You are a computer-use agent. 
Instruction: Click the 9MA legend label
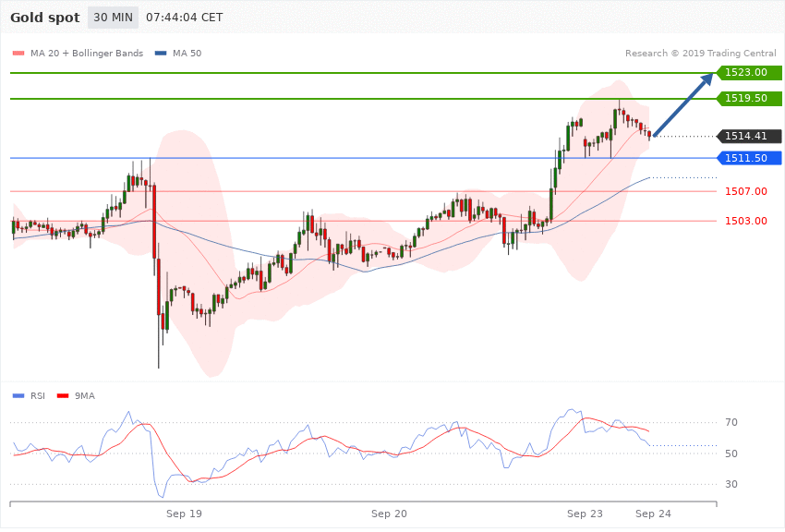point(85,396)
